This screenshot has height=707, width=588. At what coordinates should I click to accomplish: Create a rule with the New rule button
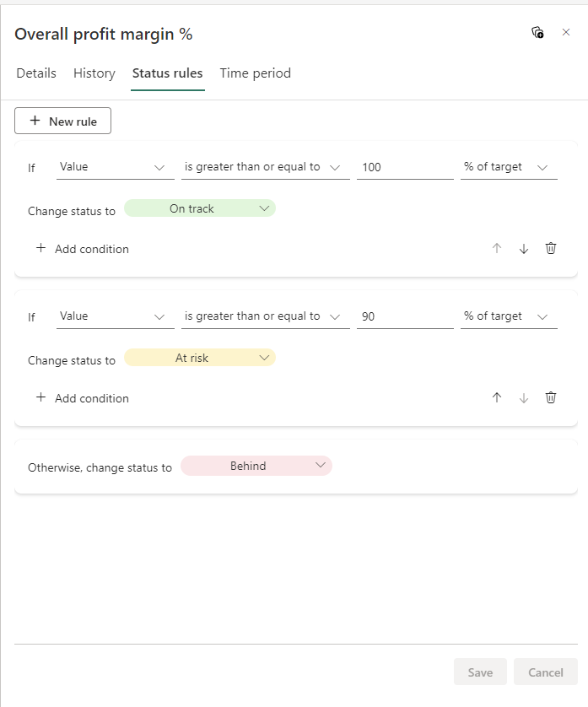pos(62,121)
